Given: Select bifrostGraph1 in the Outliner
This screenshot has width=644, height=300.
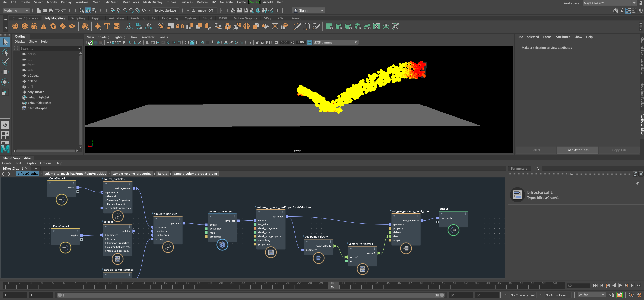Looking at the screenshot, I should [38, 108].
